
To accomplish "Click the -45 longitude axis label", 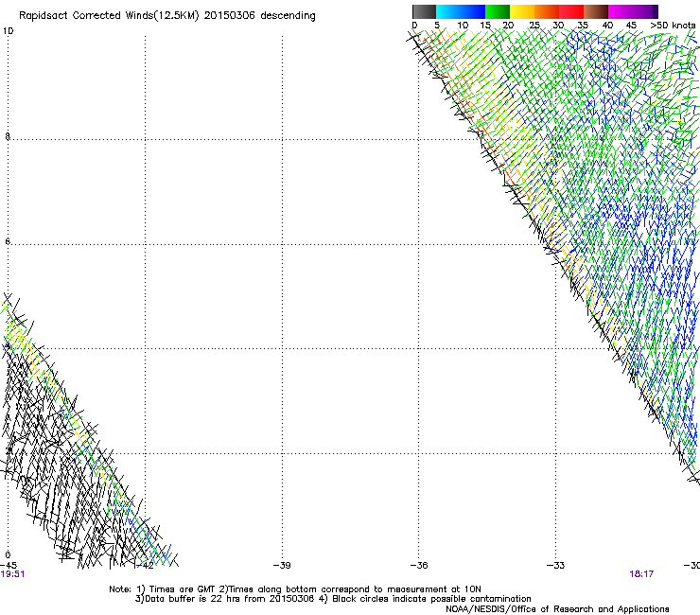I will [x=9, y=565].
